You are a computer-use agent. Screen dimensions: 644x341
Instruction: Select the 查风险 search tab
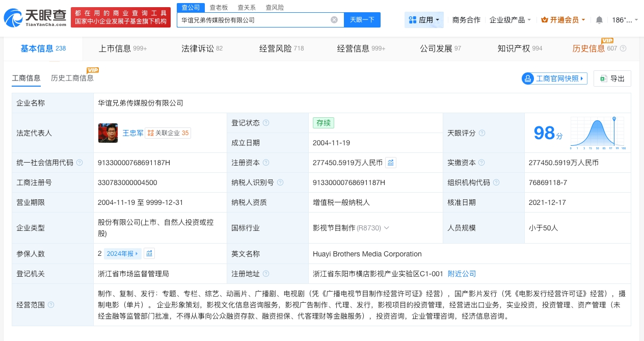(x=275, y=7)
